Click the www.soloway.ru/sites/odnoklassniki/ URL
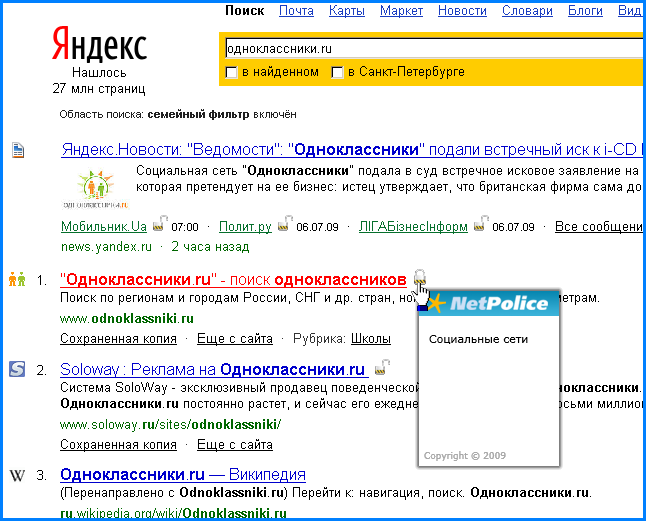646x521 pixels. click(171, 424)
